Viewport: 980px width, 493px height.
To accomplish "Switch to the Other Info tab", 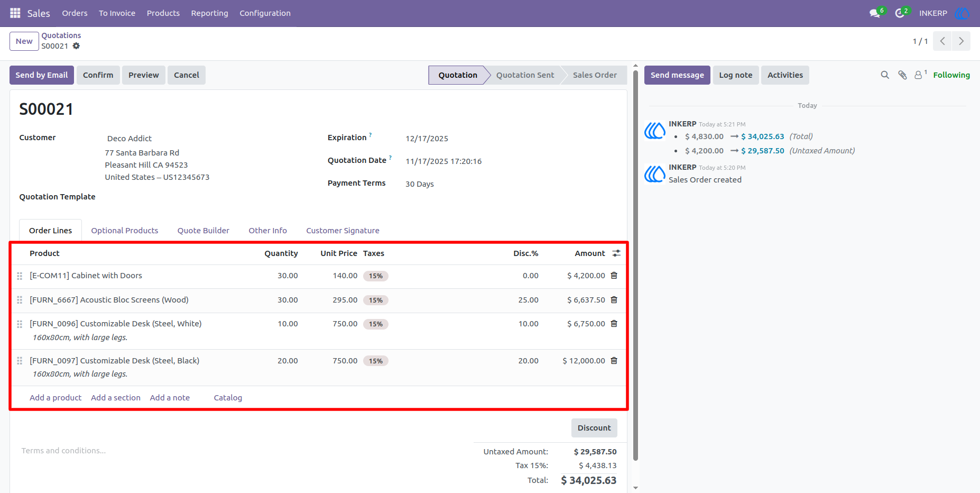I will tap(268, 231).
